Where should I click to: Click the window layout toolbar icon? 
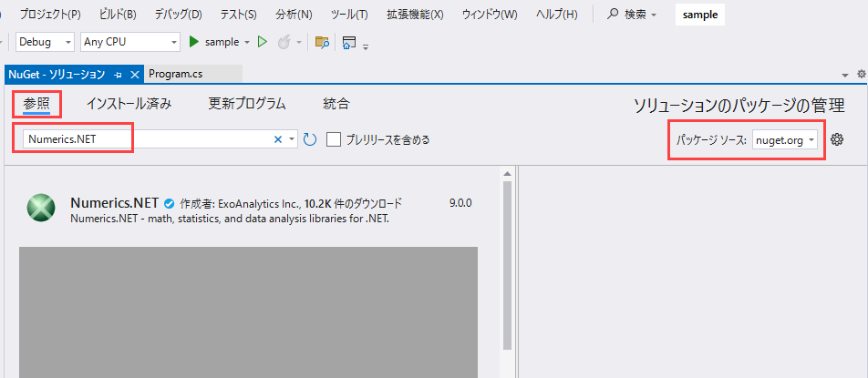point(348,43)
